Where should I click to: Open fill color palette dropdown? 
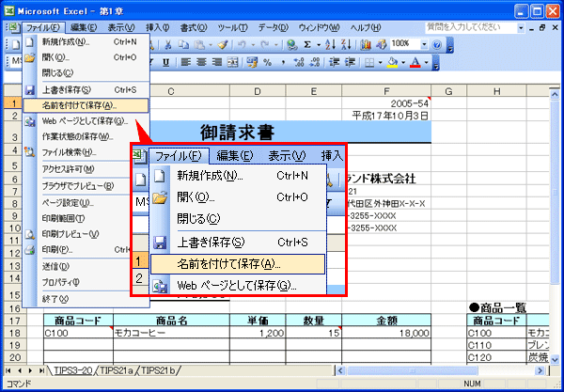pyautogui.click(x=403, y=63)
